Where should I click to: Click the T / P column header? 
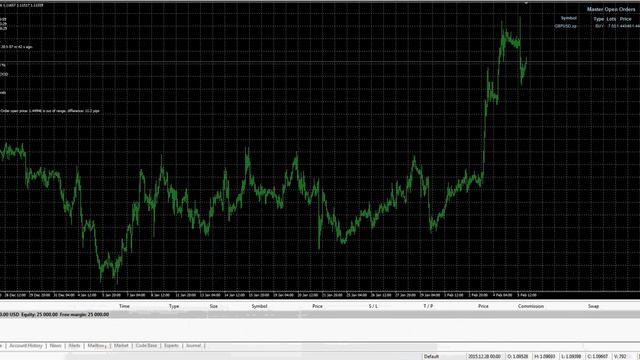click(428, 306)
